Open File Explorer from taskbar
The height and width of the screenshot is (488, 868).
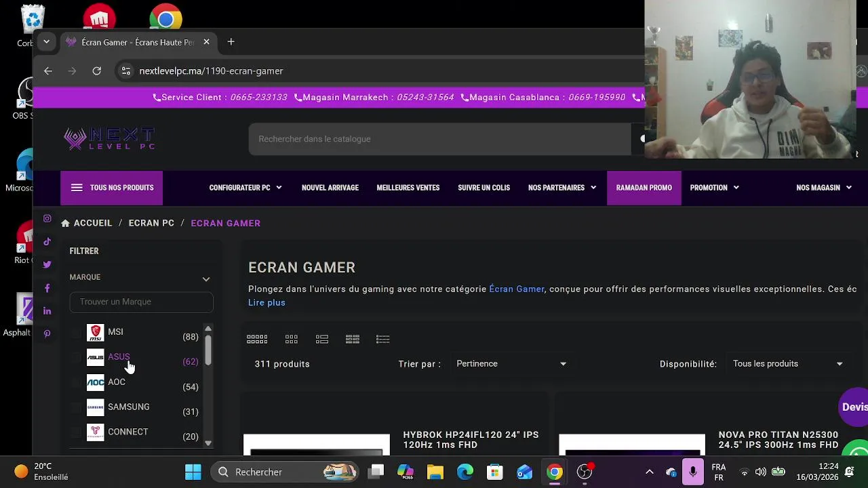[435, 472]
